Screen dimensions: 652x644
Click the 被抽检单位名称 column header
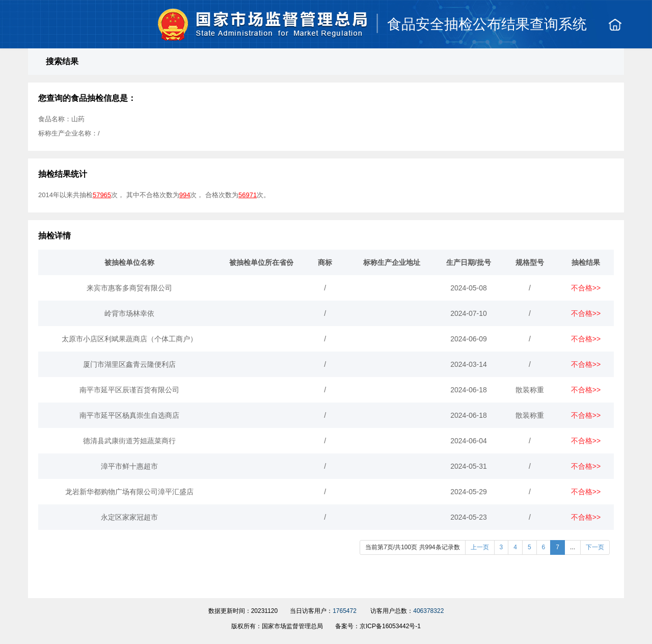click(x=129, y=262)
